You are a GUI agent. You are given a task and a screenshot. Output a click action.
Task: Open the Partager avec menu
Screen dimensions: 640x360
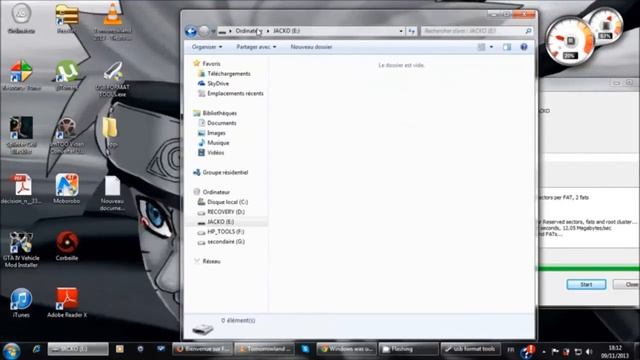click(x=256, y=47)
